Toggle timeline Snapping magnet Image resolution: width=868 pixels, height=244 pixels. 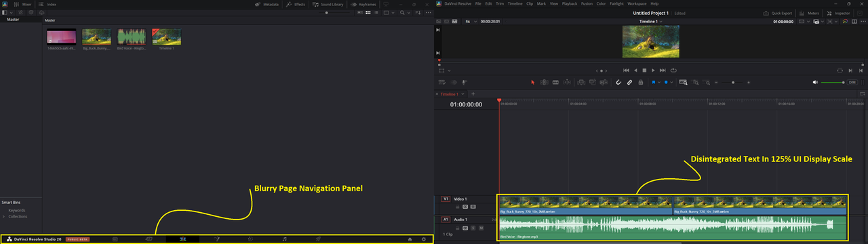[618, 82]
